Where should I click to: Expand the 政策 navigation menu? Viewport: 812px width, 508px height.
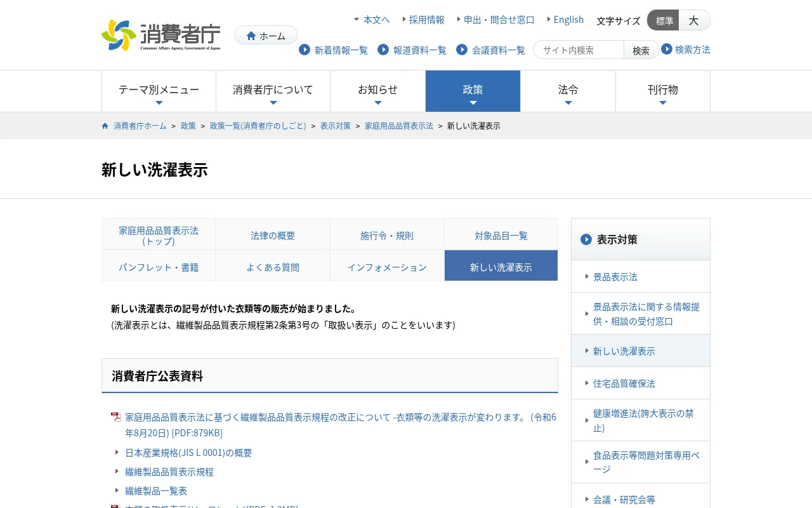(473, 91)
